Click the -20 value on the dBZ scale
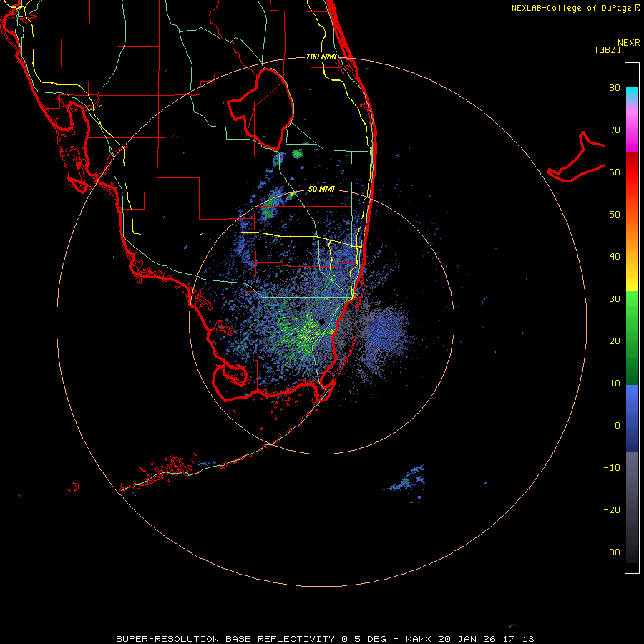This screenshot has width=644, height=644. (x=612, y=511)
